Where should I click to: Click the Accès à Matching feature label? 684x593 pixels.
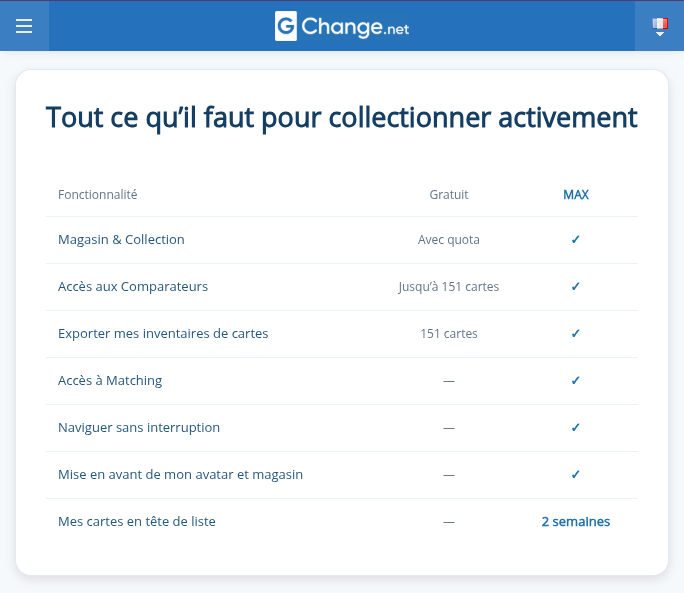pyautogui.click(x=110, y=380)
